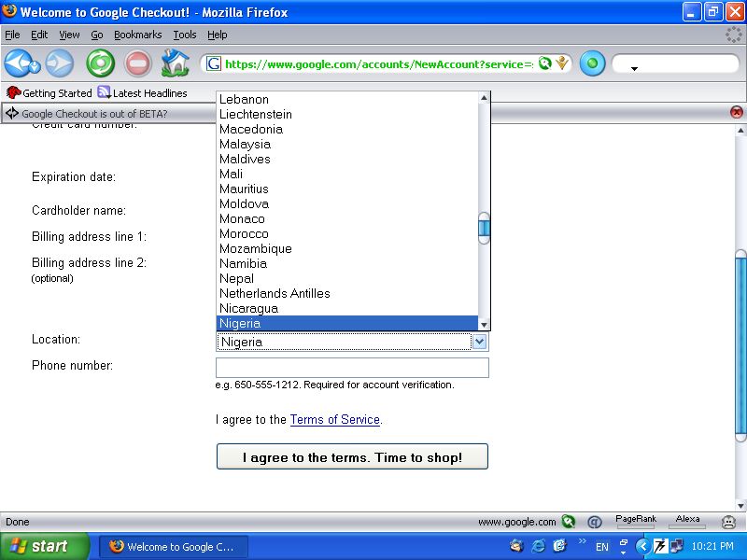This screenshot has width=747, height=560.
Task: Open the File menu
Action: click(12, 35)
